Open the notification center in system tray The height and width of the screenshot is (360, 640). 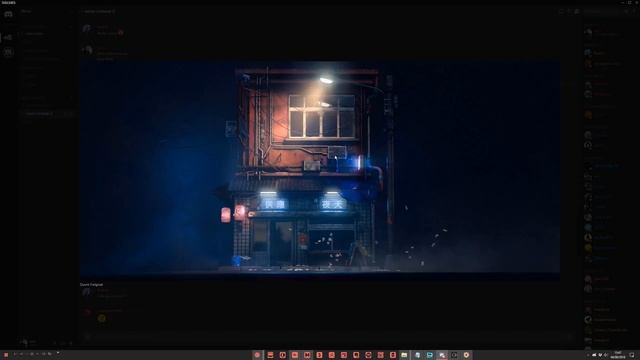[x=632, y=355]
